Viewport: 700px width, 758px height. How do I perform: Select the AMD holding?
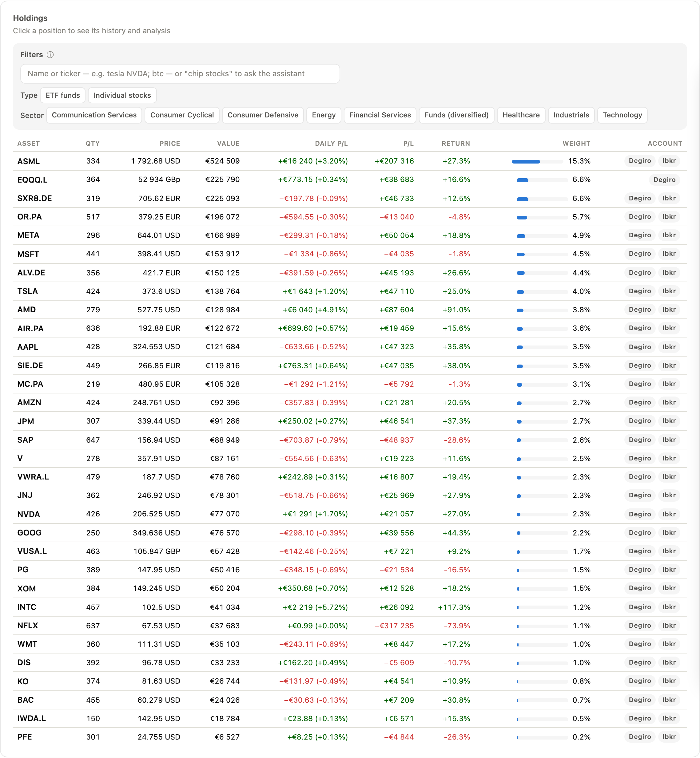350,310
